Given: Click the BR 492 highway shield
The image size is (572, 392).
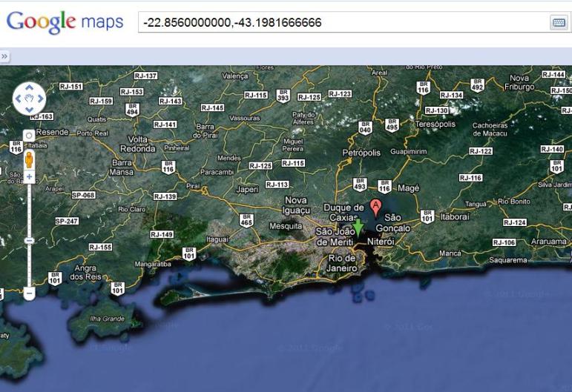Looking at the screenshot, I should pyautogui.click(x=477, y=85).
